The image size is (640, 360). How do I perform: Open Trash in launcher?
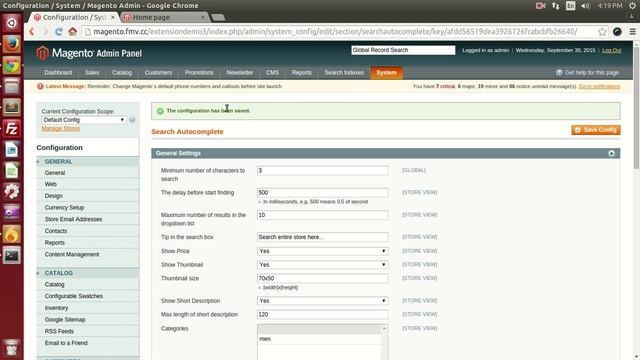tap(11, 347)
